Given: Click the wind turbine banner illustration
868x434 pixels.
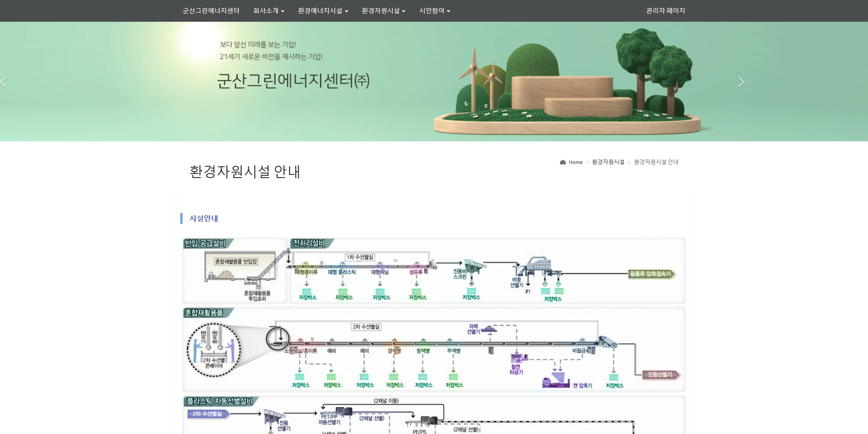Looking at the screenshot, I should pyautogui.click(x=482, y=80).
